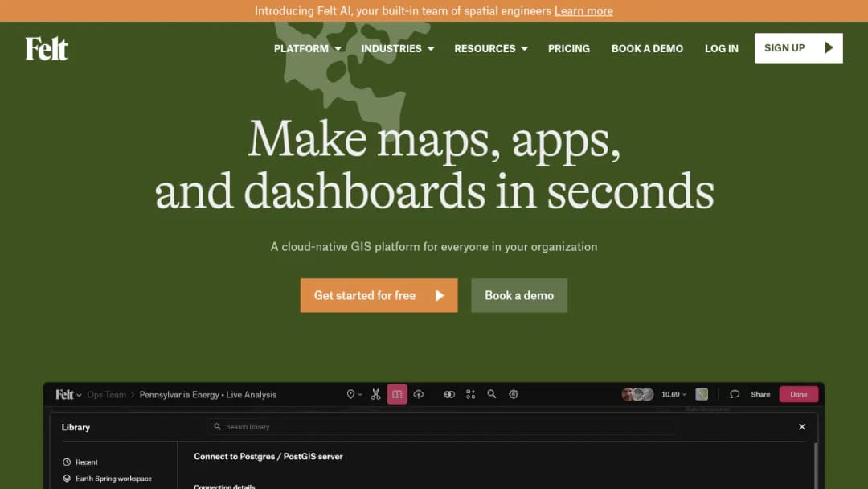Click the play arrow on the Sign Up button

click(829, 47)
